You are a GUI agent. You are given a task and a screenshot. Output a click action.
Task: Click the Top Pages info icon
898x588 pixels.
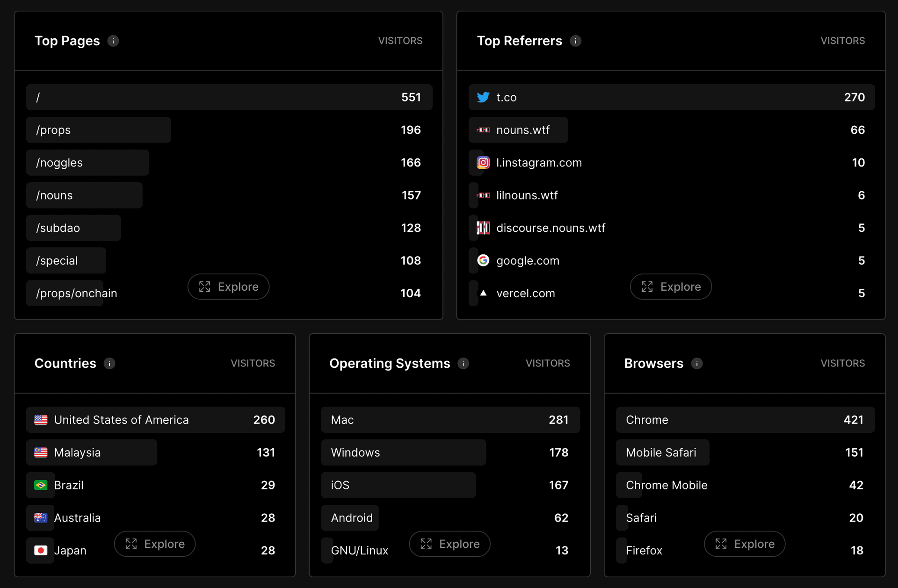tap(113, 41)
